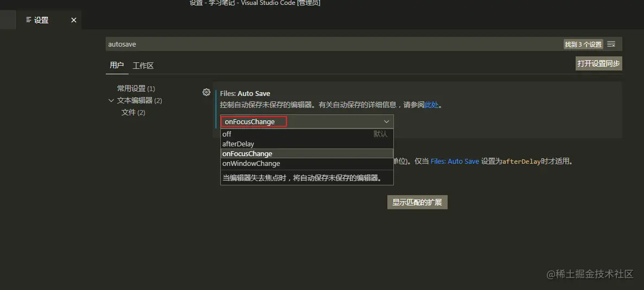Image resolution: width=644 pixels, height=290 pixels.
Task: Collapse the 文本编辑器 tree chevron
Action: click(111, 100)
